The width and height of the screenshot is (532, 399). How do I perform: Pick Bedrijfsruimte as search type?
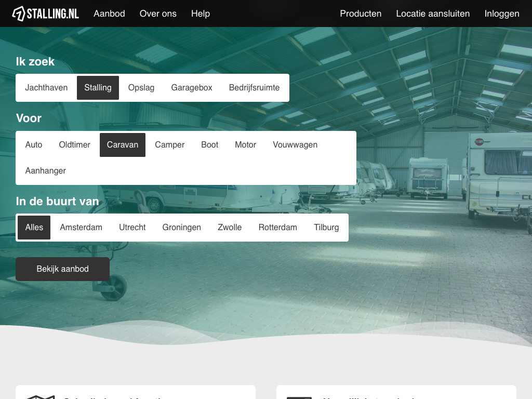[x=254, y=88]
